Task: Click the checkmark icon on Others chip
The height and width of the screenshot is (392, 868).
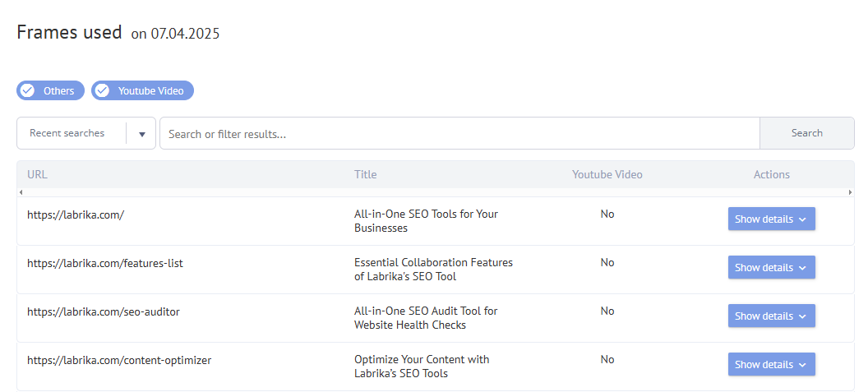Action: pos(27,90)
